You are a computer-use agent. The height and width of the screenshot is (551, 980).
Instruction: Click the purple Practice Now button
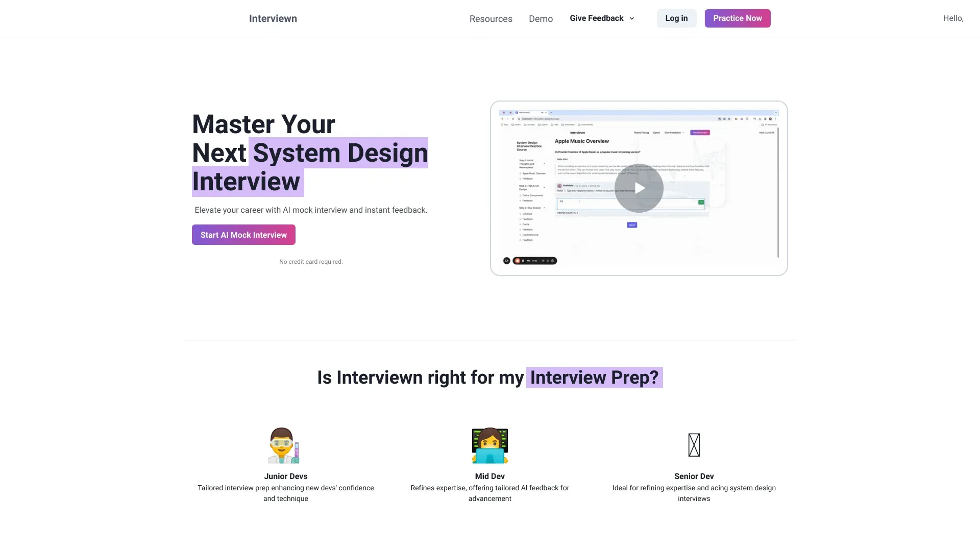(x=737, y=18)
